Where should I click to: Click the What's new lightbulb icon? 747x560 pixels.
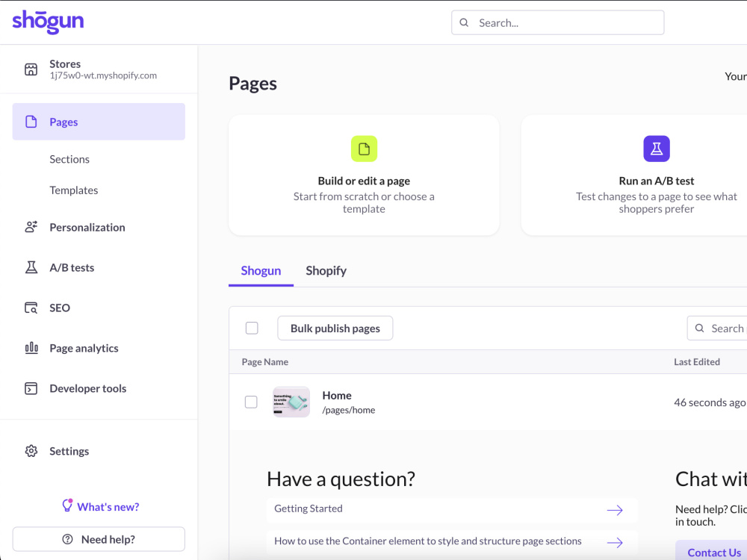coord(67,505)
